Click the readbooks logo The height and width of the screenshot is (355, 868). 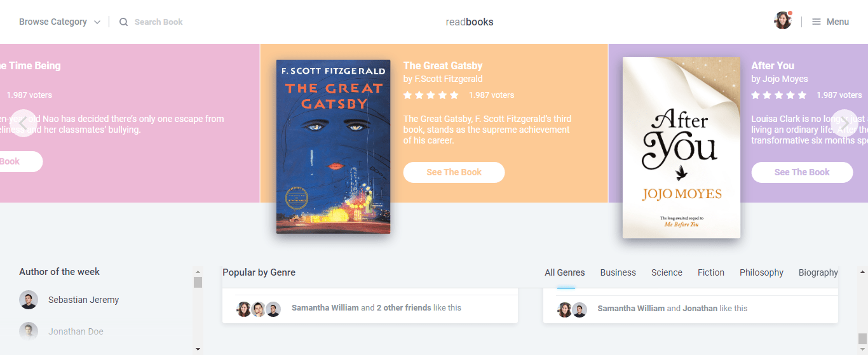469,22
